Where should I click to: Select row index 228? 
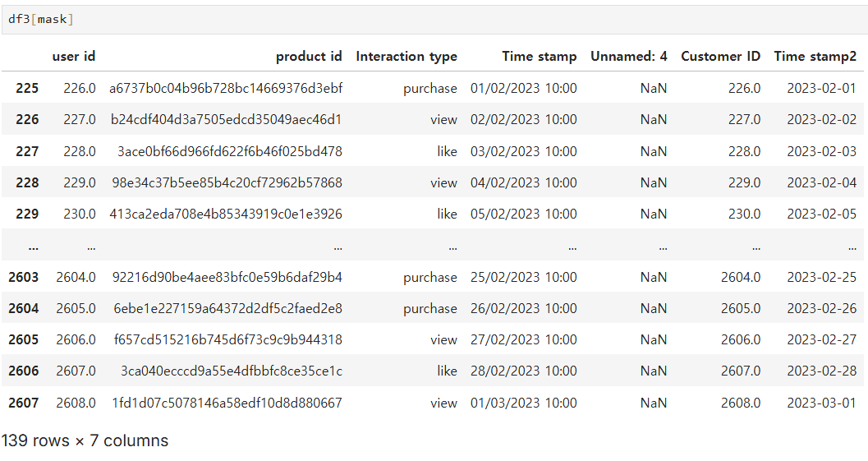tap(27, 182)
